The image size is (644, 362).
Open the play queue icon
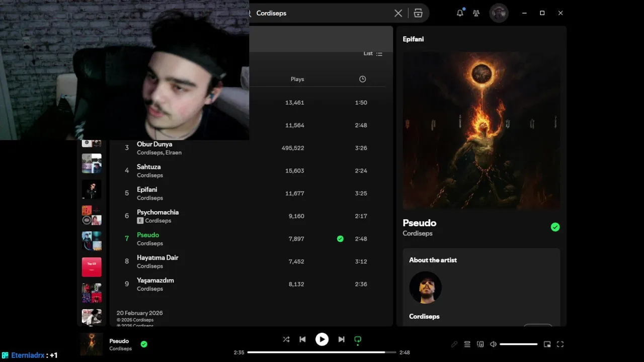[467, 344]
